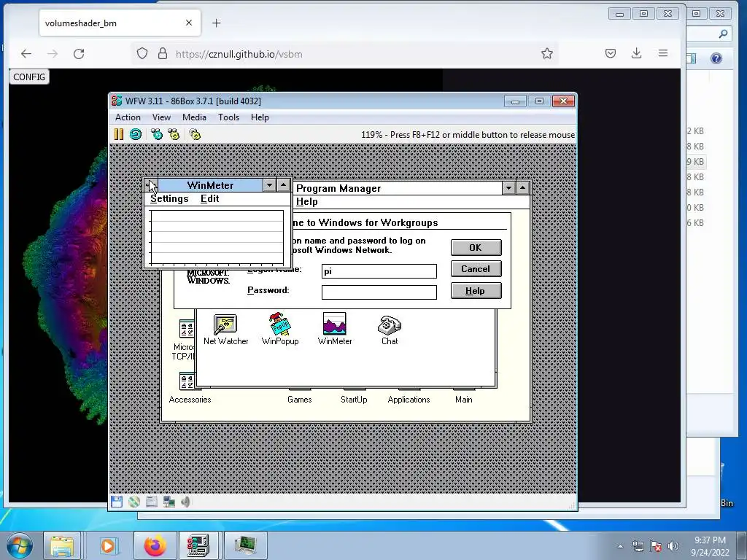Open WinMeter Edit menu

tap(209, 198)
